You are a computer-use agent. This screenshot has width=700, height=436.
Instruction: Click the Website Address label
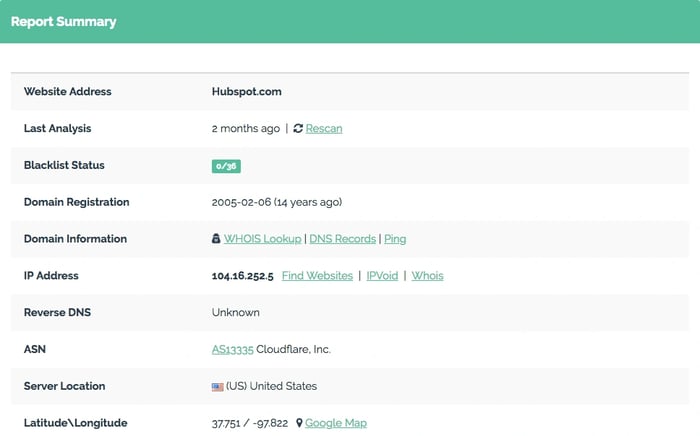tap(67, 91)
